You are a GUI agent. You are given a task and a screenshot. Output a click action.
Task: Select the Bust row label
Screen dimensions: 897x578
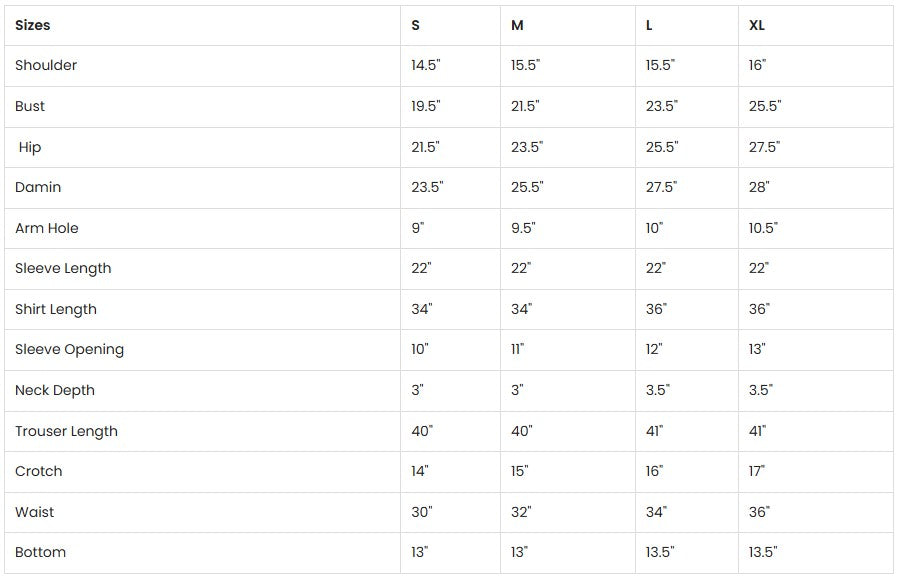[30, 106]
